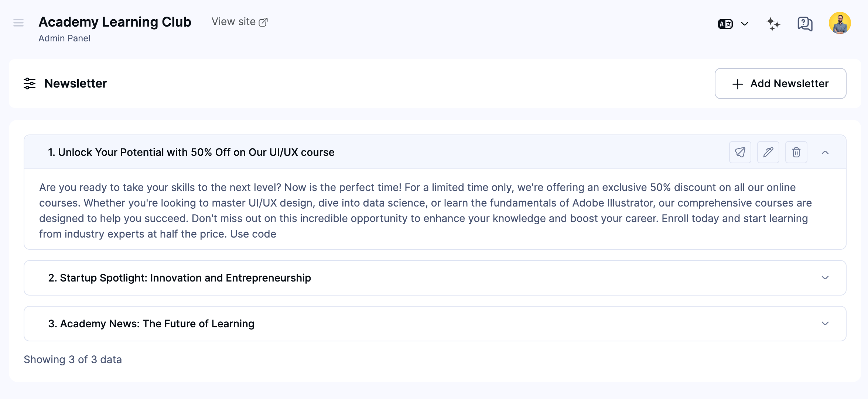The height and width of the screenshot is (399, 868).
Task: Expand the Academy News newsletter
Action: pos(826,323)
